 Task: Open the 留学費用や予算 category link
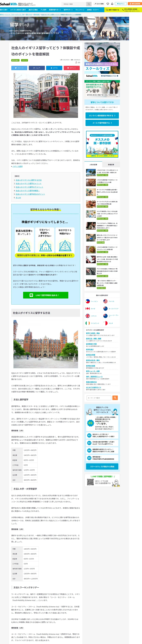[x=91, y=344]
